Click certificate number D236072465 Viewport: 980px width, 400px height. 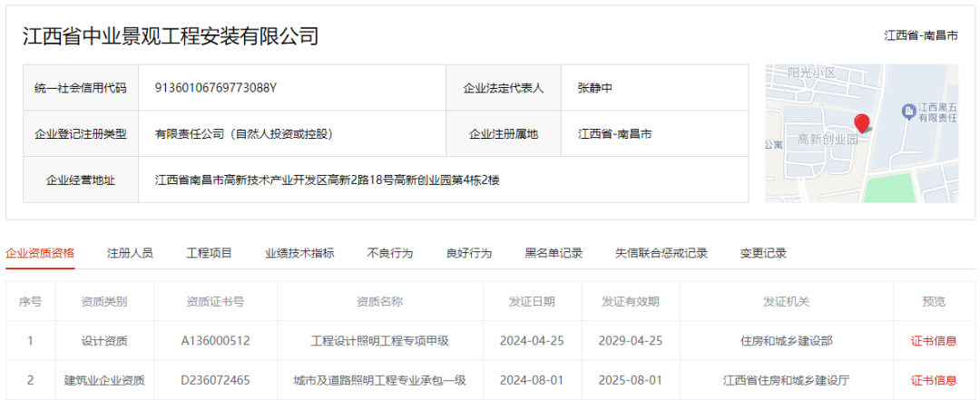coord(216,379)
